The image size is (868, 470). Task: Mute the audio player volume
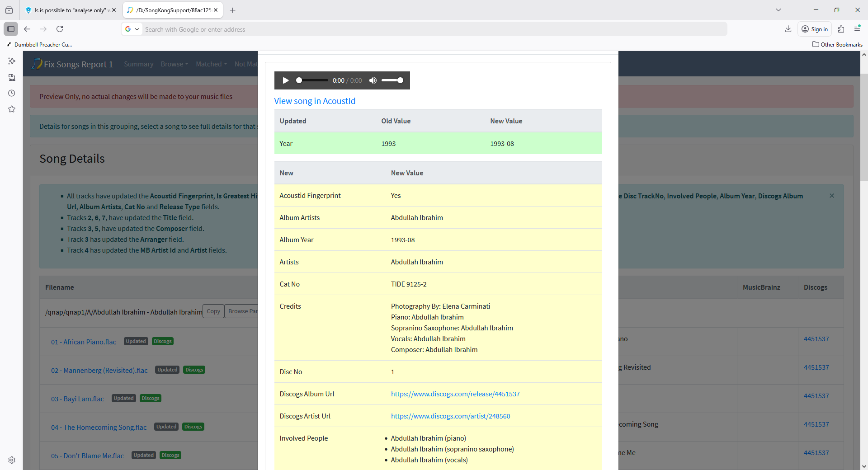pos(373,80)
